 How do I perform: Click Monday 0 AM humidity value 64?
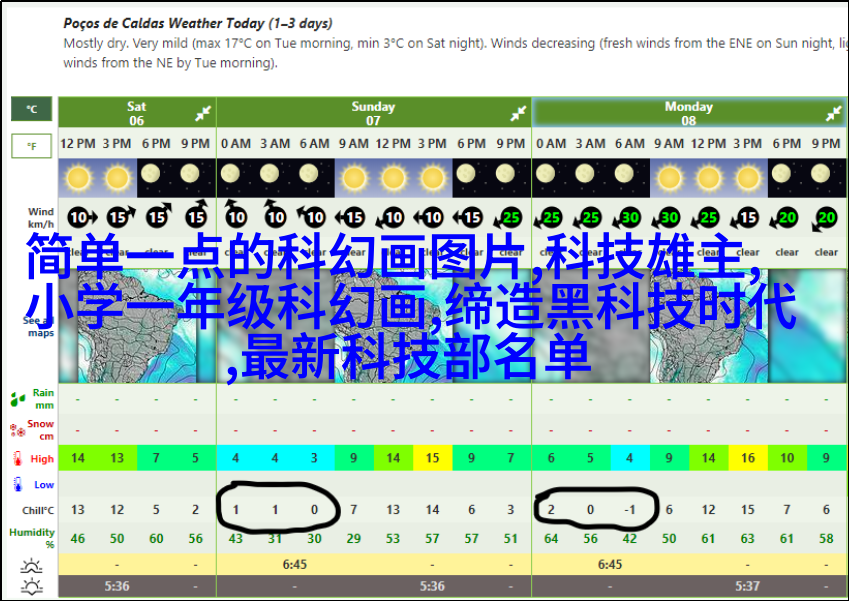coord(551,539)
